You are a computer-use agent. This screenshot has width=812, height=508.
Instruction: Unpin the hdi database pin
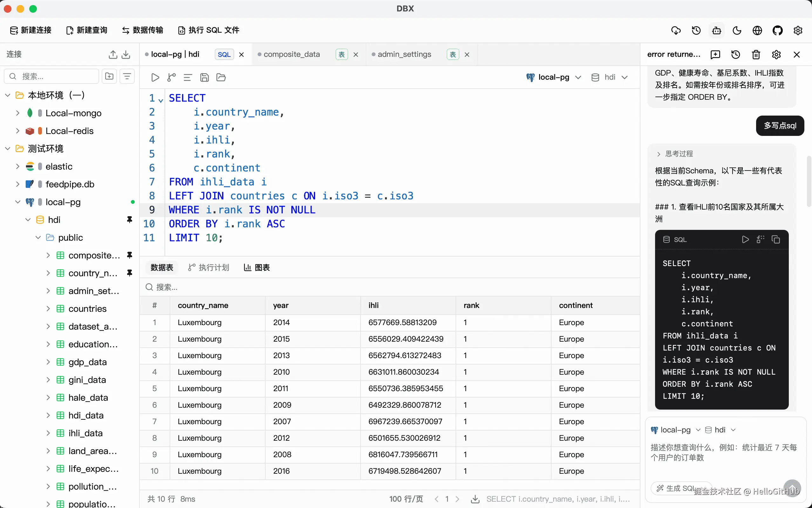pos(129,220)
